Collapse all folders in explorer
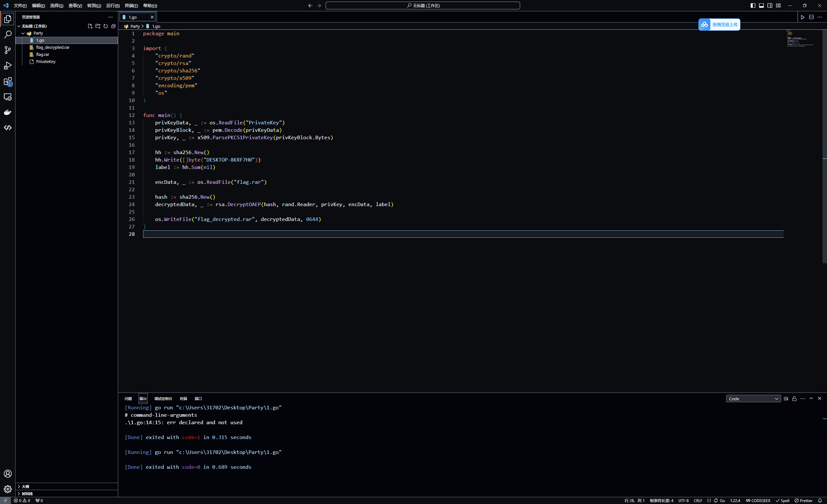 click(113, 26)
